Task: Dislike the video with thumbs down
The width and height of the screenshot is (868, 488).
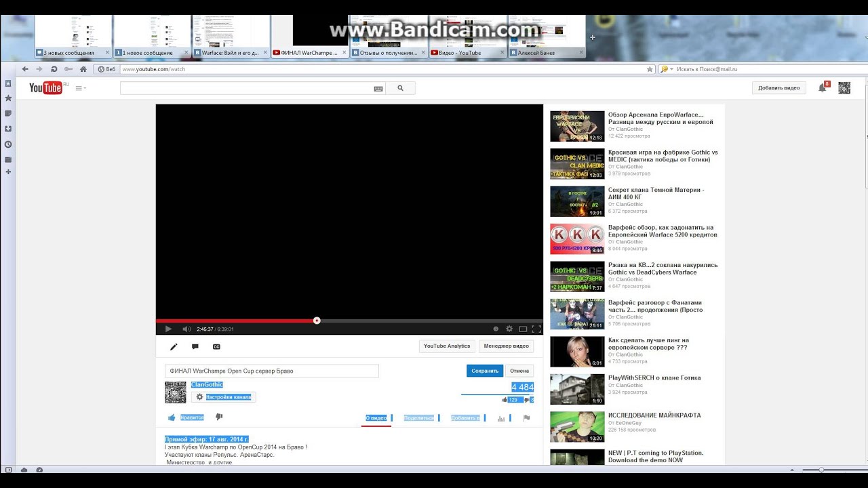Action: (219, 417)
